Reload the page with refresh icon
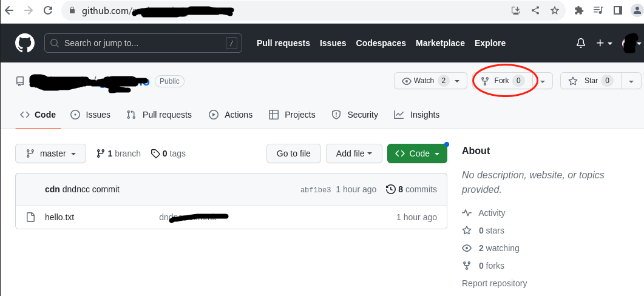This screenshot has height=296, width=644. 48,10
